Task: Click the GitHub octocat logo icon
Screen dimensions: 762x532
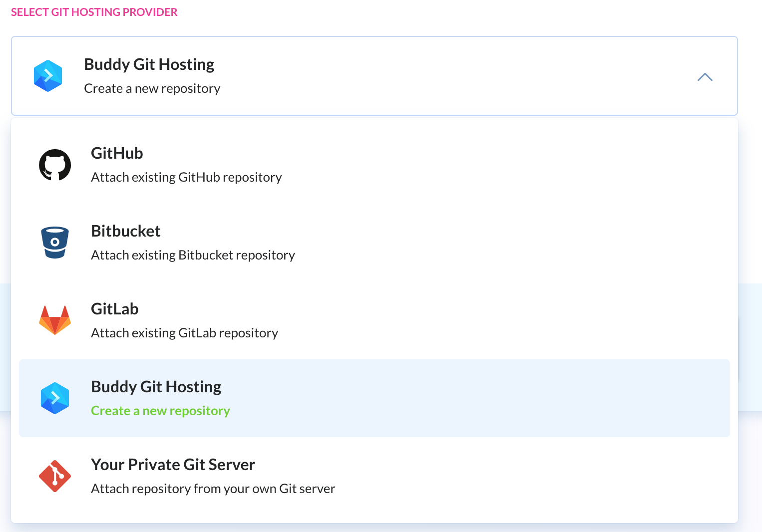Action: pos(55,165)
